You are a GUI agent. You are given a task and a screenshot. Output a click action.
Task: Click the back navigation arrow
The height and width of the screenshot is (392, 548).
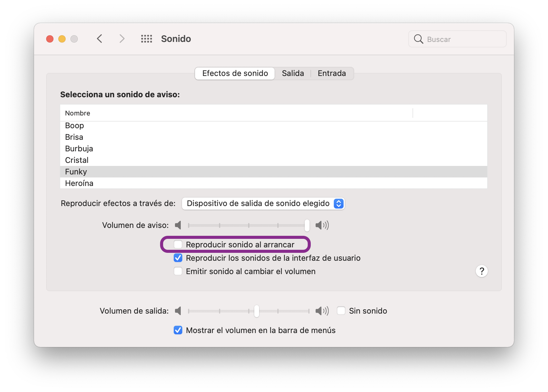(99, 39)
